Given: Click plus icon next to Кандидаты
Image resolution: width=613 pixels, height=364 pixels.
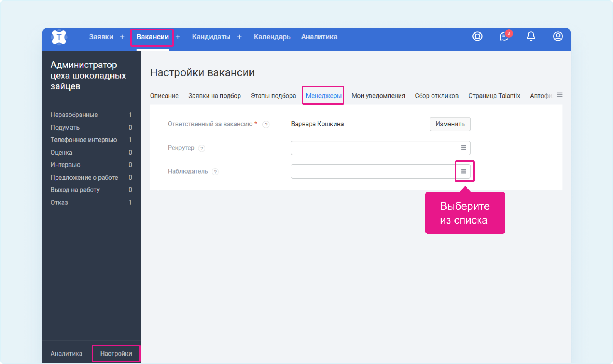Looking at the screenshot, I should point(239,37).
